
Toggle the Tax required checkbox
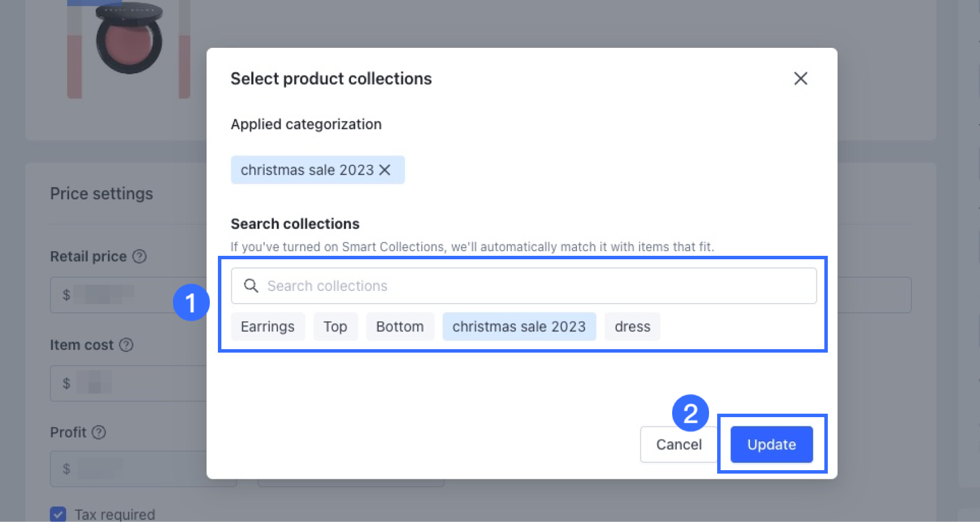[x=58, y=514]
